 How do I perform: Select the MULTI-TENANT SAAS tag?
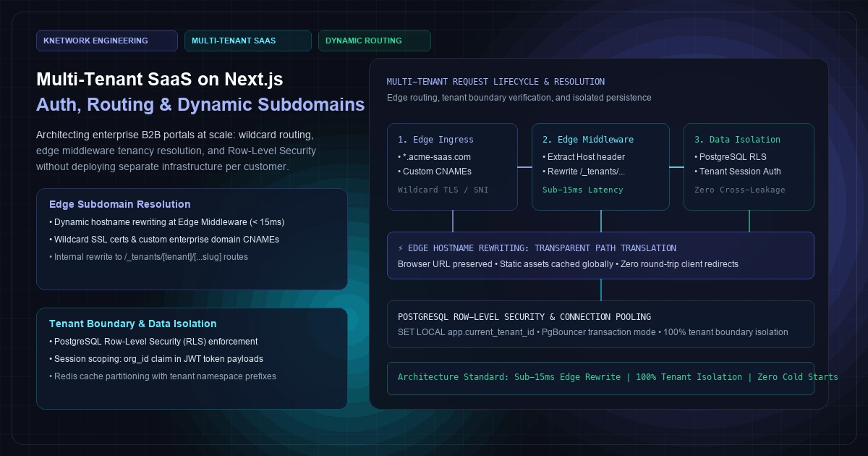click(x=248, y=41)
